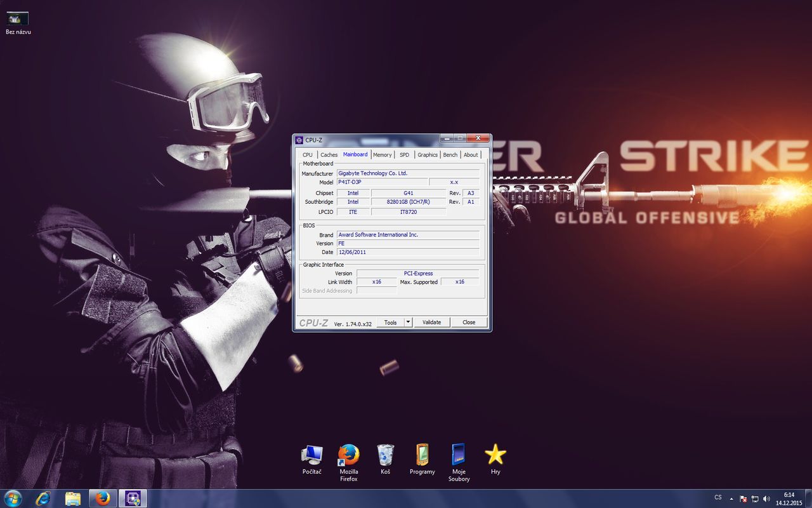
Task: Click the LPCIO ITE vendor field
Action: [353, 211]
